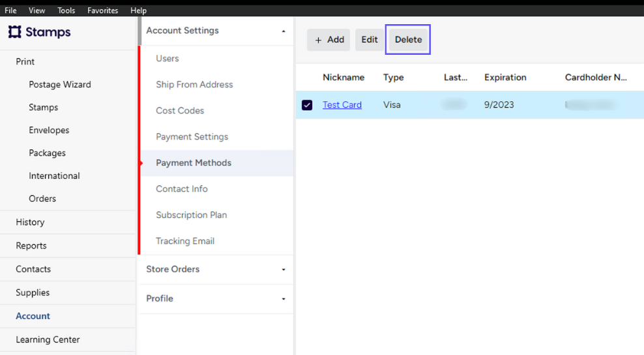Click the Cardholder N... column header
The width and height of the screenshot is (644, 355).
596,78
